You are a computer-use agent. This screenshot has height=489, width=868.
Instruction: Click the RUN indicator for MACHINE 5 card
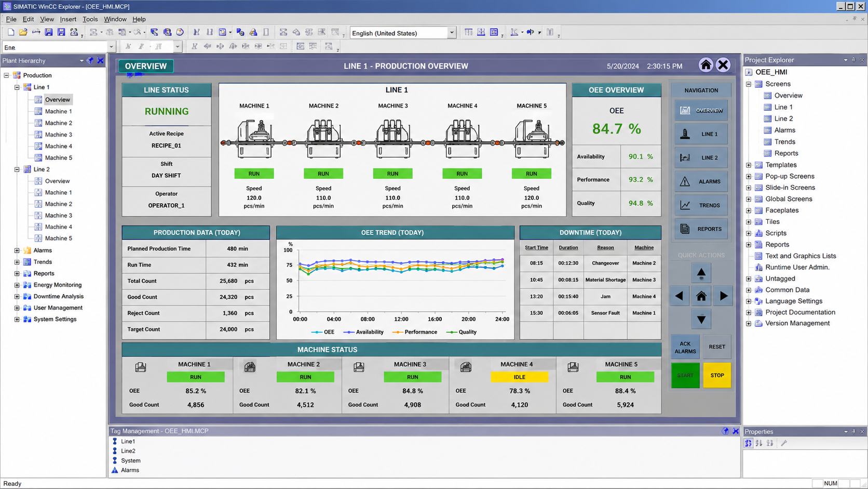click(x=625, y=377)
